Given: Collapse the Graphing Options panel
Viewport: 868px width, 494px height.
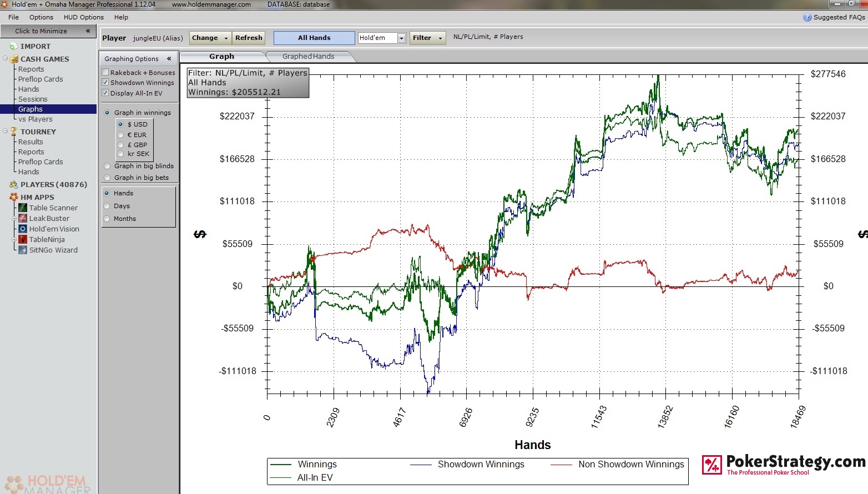Looking at the screenshot, I should click(169, 58).
